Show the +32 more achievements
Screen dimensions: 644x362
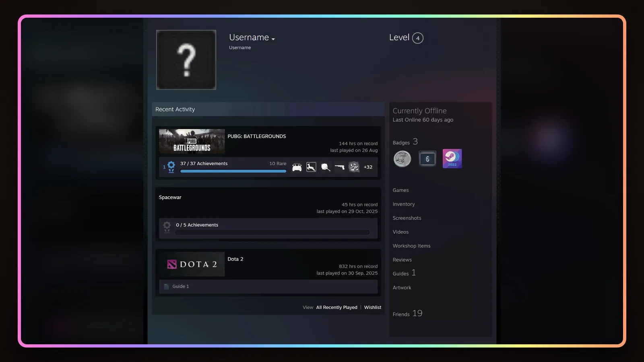click(x=368, y=167)
